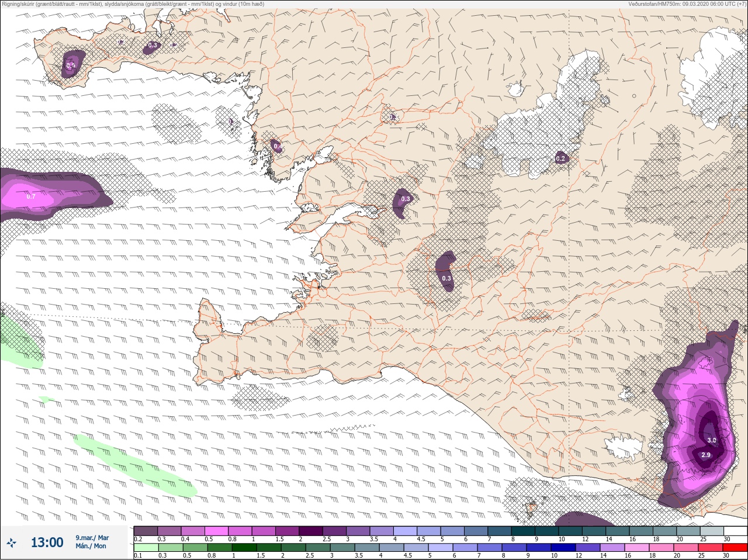Screen dimensions: 748x560
Task: Click the 2.9 precipitation value on the map
Action: coord(705,455)
